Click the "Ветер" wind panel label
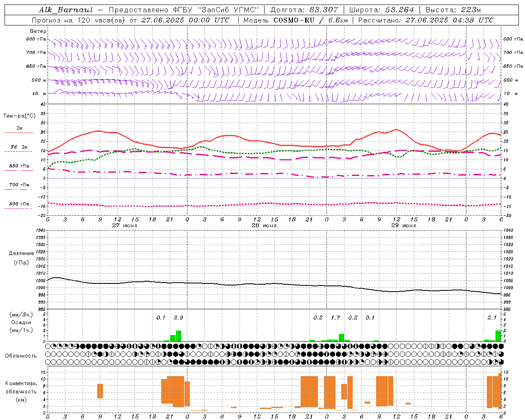 (38, 31)
